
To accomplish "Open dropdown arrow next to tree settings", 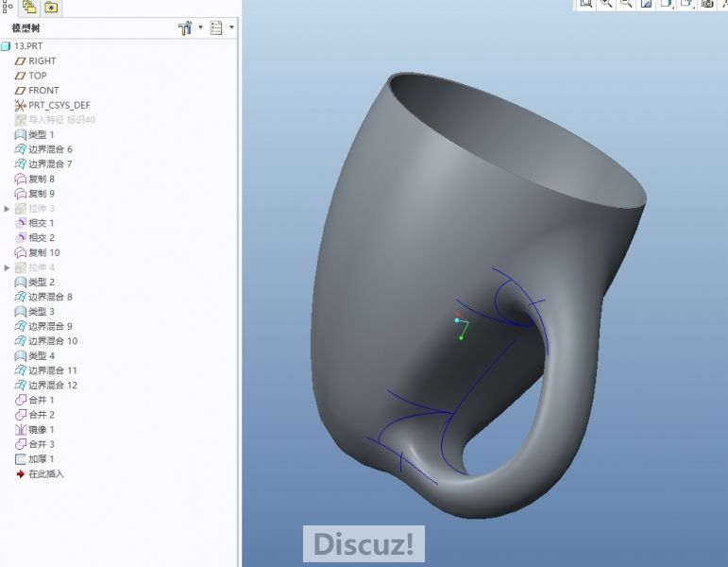I will [200, 28].
